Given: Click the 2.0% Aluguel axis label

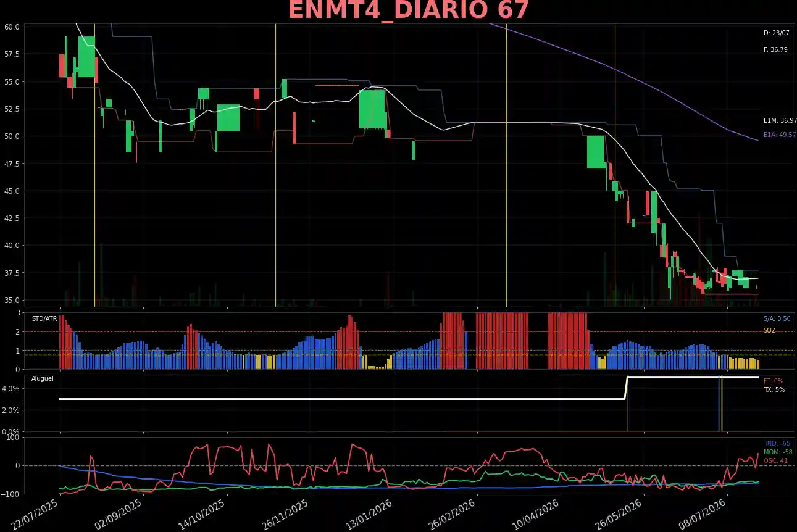Looking at the screenshot, I should click(x=12, y=410).
